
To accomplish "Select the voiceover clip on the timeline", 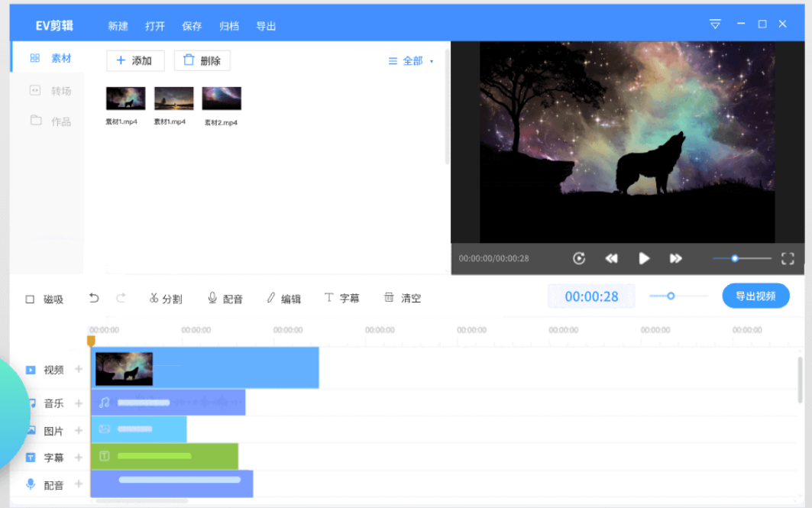I will tap(172, 484).
